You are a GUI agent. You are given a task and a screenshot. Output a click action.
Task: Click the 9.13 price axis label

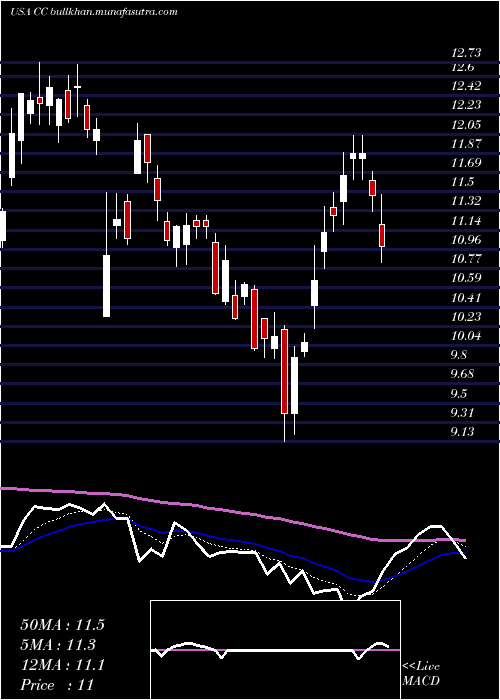coord(462,432)
